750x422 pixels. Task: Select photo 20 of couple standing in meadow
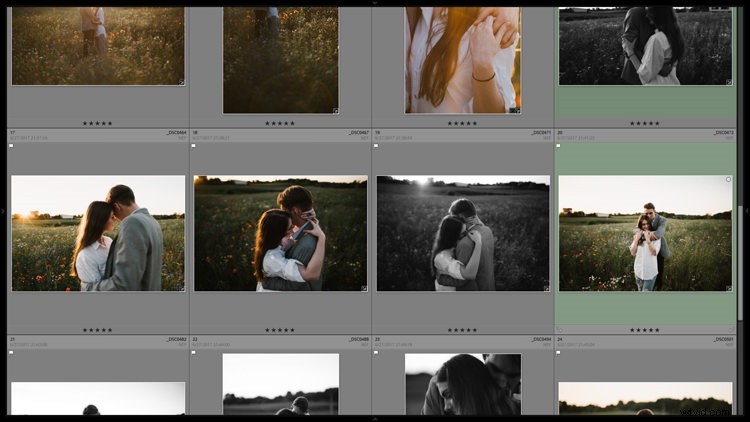tap(645, 233)
